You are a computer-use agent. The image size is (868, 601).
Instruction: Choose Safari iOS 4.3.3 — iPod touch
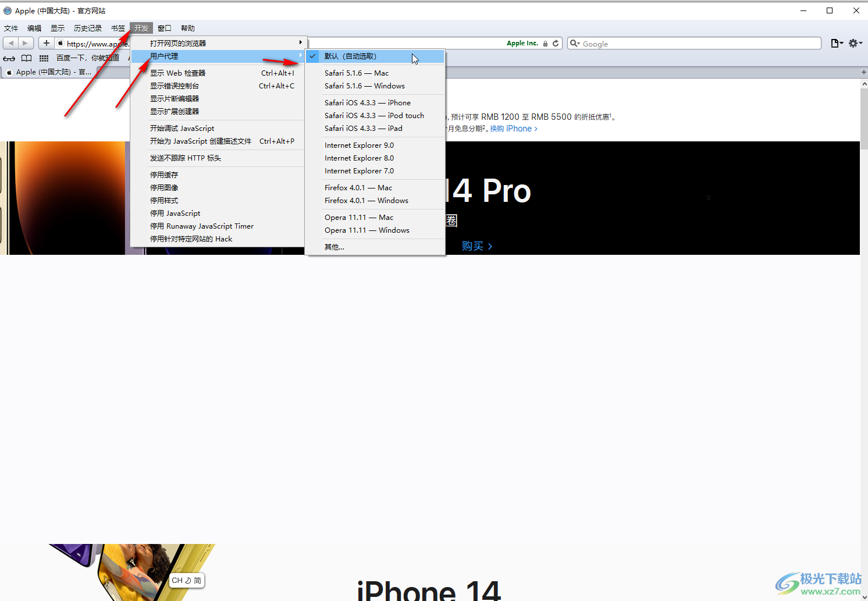click(x=375, y=115)
